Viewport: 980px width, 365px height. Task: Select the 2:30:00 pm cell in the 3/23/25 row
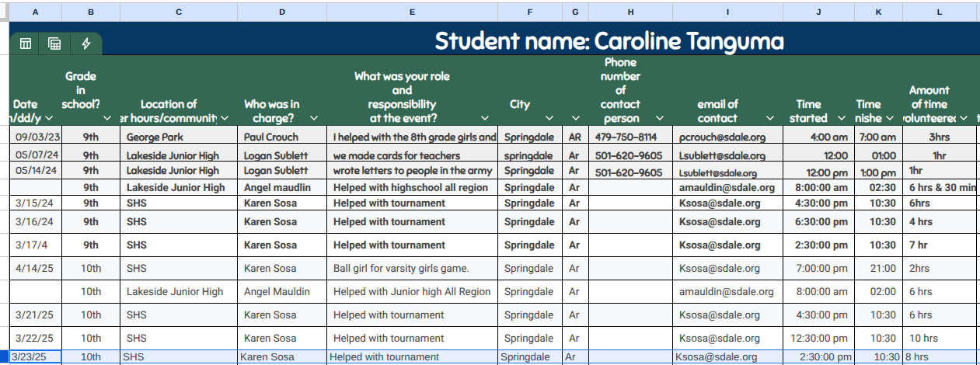point(818,357)
